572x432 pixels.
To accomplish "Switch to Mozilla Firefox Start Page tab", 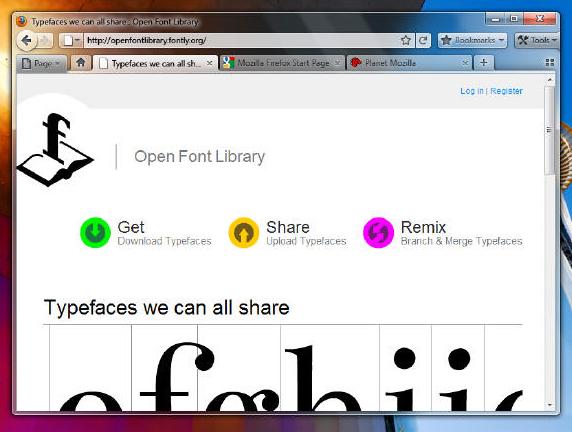I will [x=282, y=63].
